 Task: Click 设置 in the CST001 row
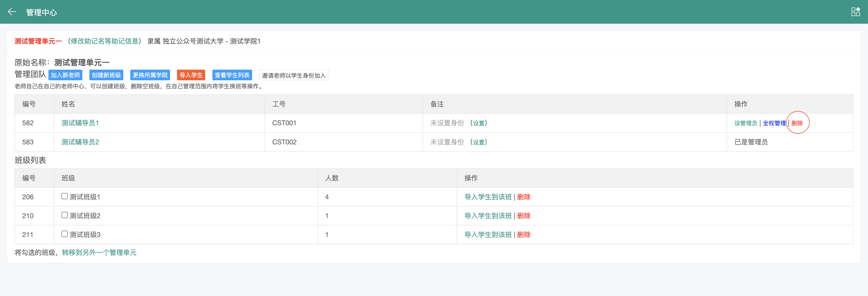pyautogui.click(x=479, y=123)
